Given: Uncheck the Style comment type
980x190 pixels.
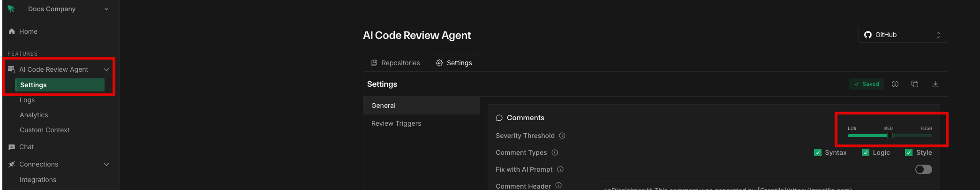Looking at the screenshot, I should point(909,152).
